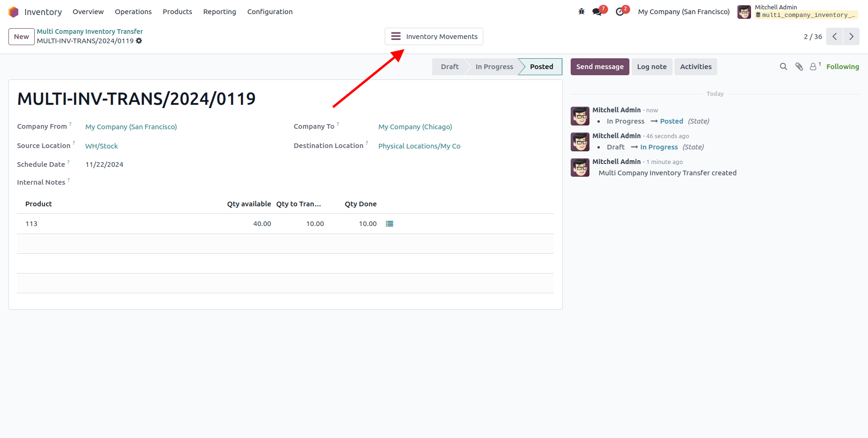868x438 pixels.
Task: Open the Configuration menu
Action: click(270, 12)
